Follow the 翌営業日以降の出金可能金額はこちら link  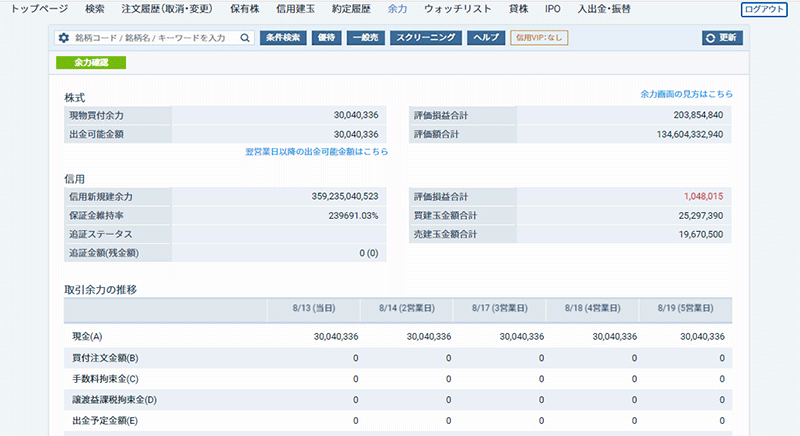tap(316, 152)
